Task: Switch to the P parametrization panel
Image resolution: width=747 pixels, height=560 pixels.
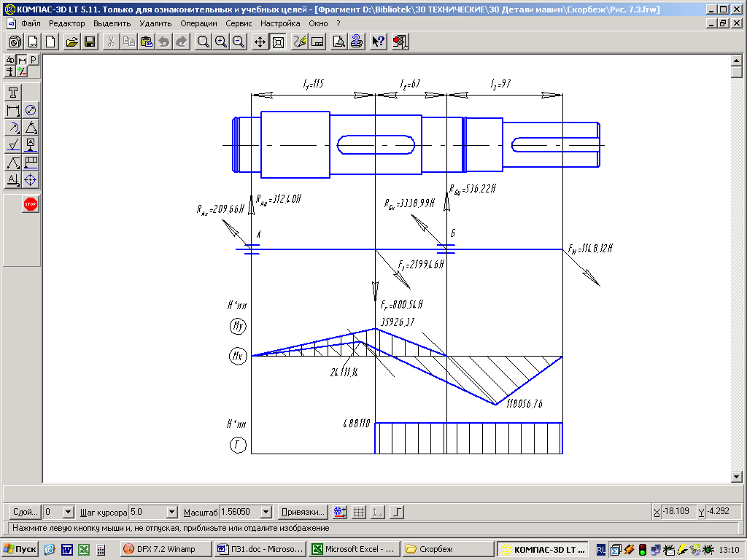Action: coord(34,60)
